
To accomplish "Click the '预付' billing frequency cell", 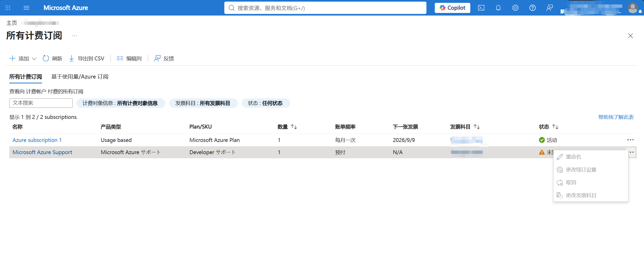I will click(x=340, y=152).
